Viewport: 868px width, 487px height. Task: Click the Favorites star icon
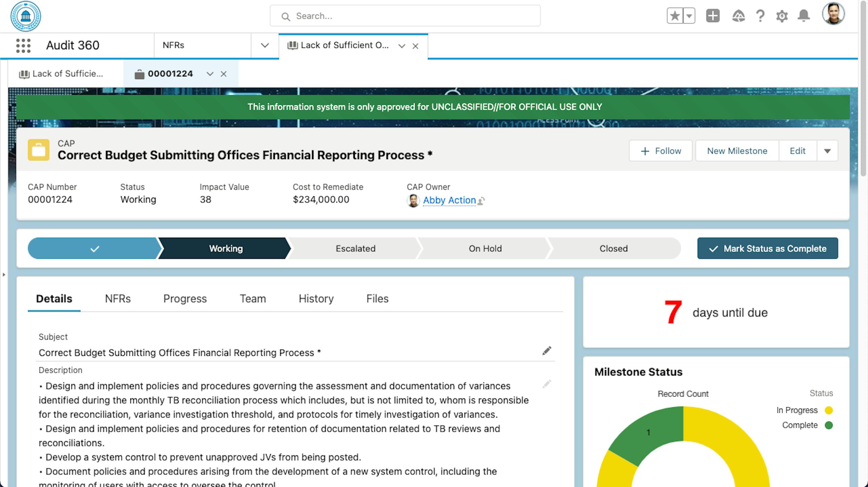click(675, 16)
